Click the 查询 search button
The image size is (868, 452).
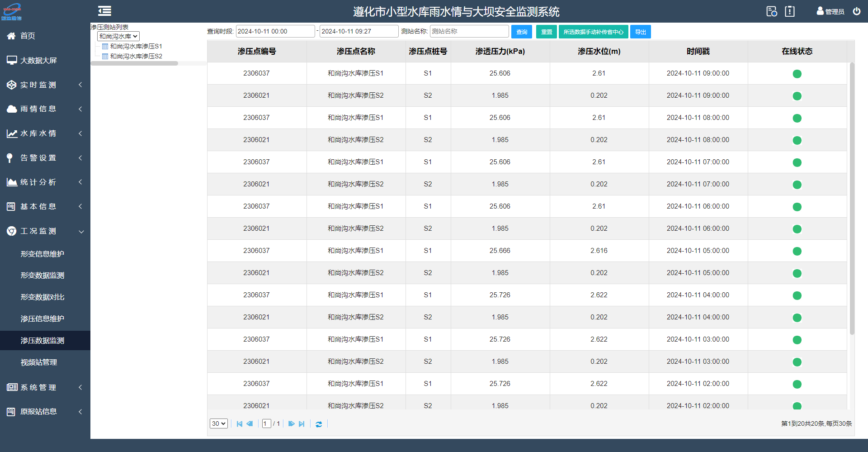coord(522,32)
